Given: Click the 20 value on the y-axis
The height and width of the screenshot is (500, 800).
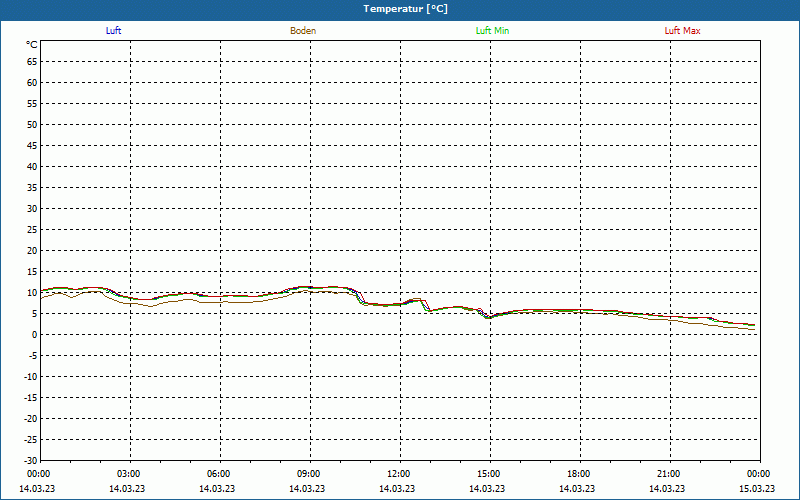Looking at the screenshot, I should coord(32,251).
